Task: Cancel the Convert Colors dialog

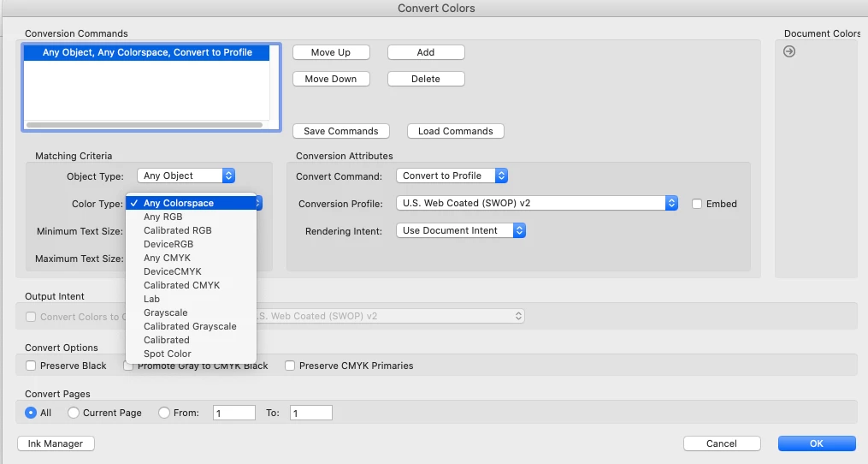Action: click(722, 443)
